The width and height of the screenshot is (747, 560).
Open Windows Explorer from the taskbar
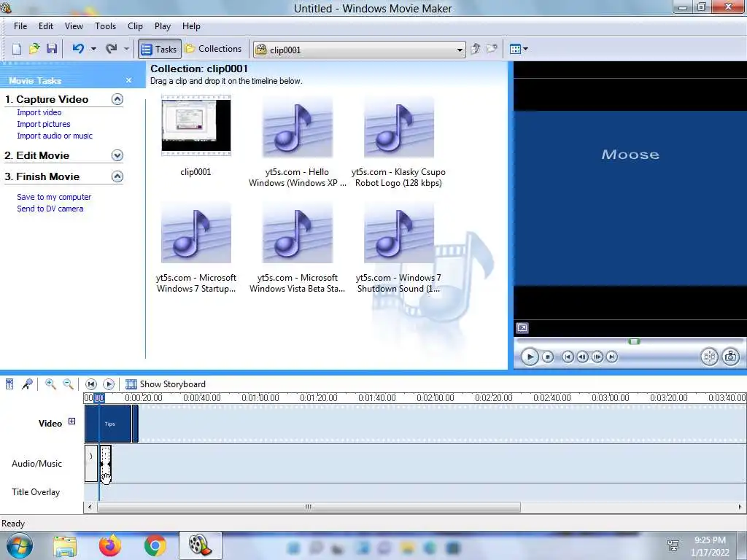[65, 546]
